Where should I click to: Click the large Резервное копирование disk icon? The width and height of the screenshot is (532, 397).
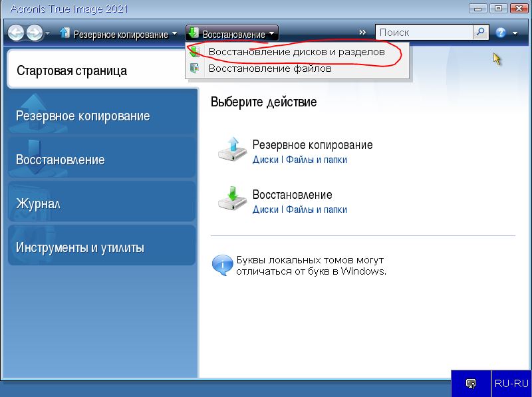pos(232,150)
